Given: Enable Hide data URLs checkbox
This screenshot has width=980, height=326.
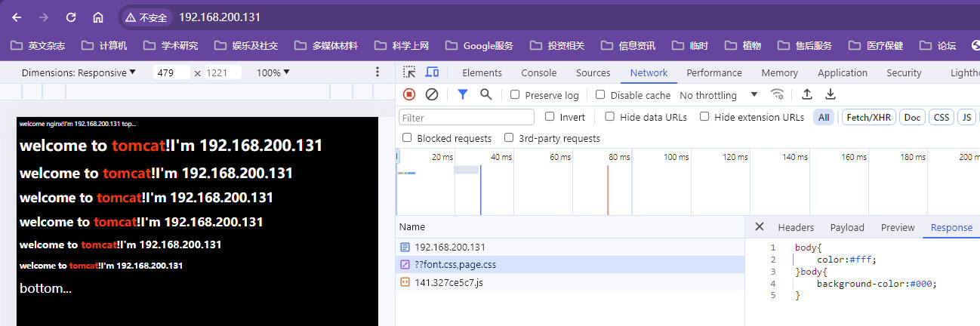Looking at the screenshot, I should point(610,117).
